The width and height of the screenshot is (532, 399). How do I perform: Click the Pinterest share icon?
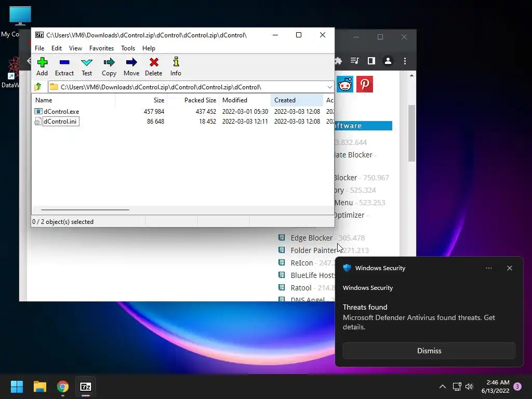pos(365,84)
